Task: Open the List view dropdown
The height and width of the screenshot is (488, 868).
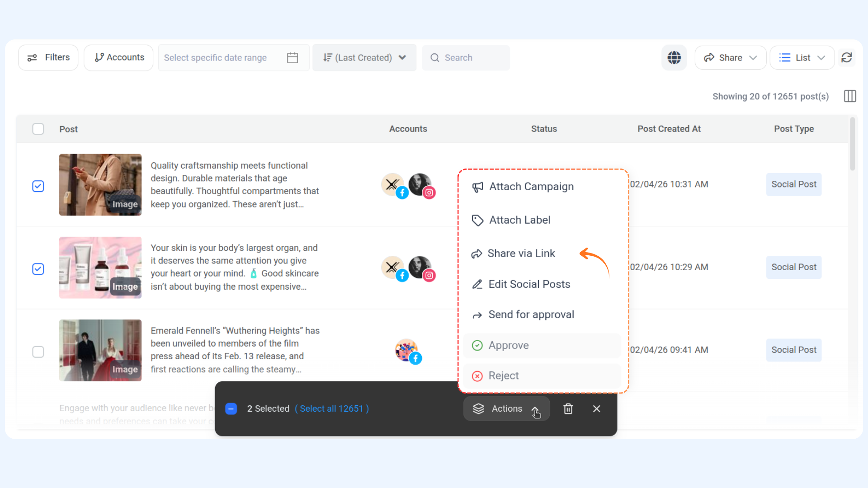Action: point(802,58)
